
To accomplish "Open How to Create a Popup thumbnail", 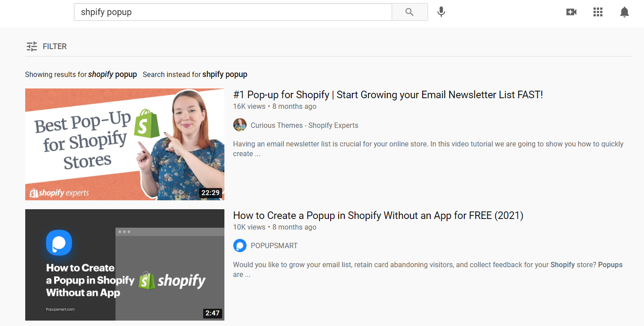I will coord(125,265).
